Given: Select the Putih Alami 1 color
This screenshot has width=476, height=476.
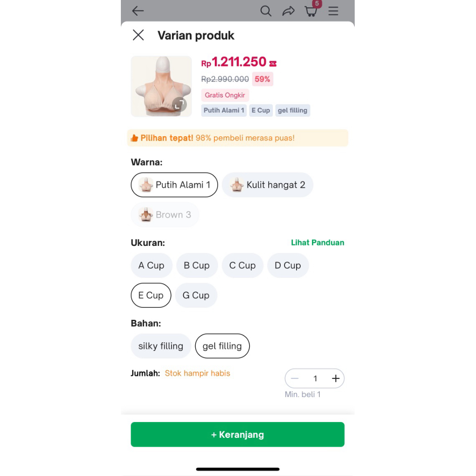Looking at the screenshot, I should click(174, 185).
